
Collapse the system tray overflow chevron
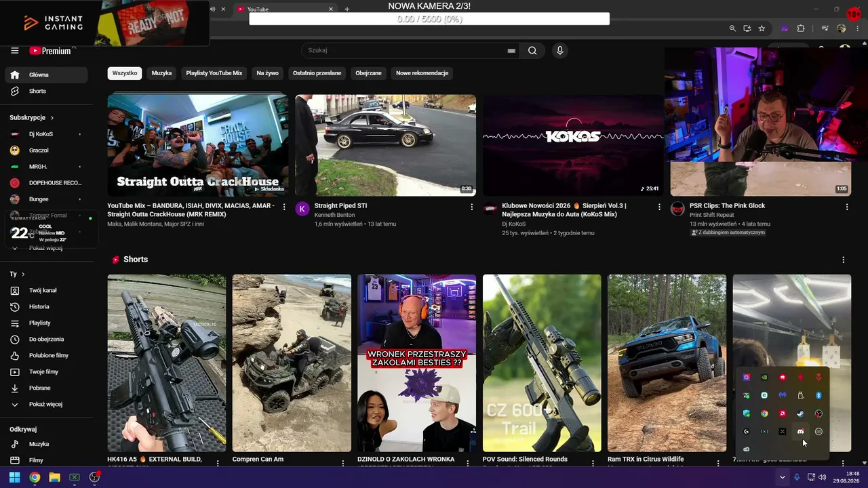783,477
